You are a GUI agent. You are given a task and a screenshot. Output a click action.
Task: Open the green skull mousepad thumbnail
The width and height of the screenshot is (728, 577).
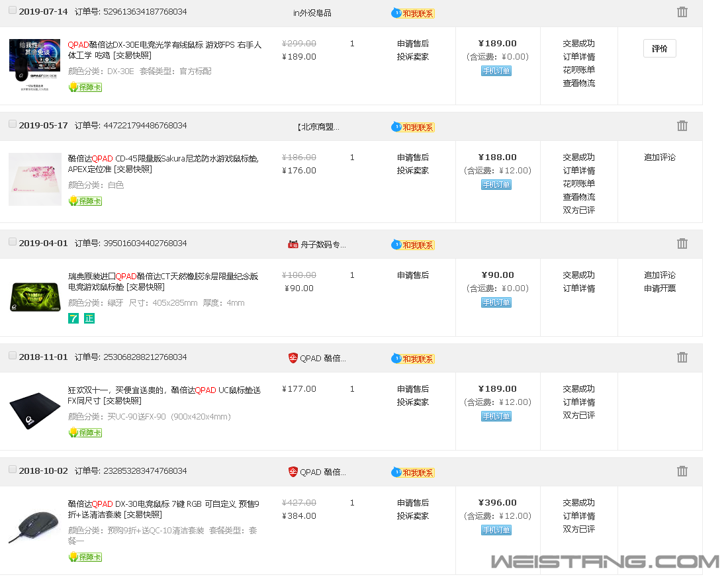click(x=35, y=296)
